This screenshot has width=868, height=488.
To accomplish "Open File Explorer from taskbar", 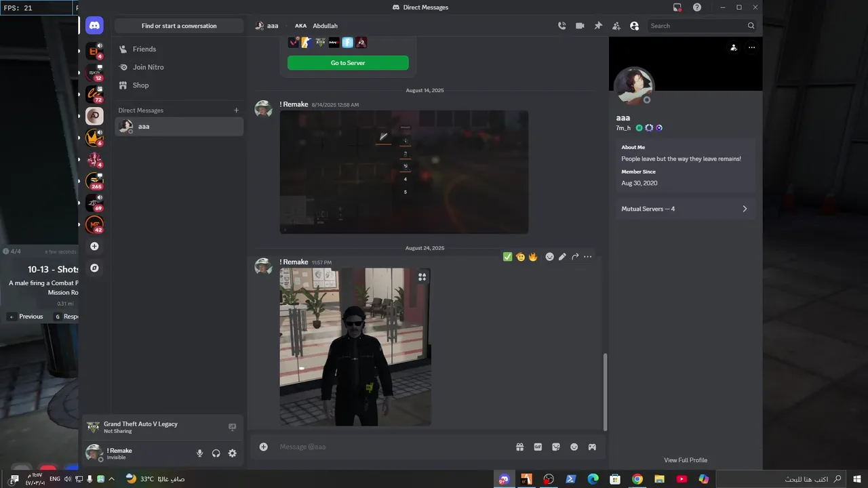I will [x=660, y=479].
